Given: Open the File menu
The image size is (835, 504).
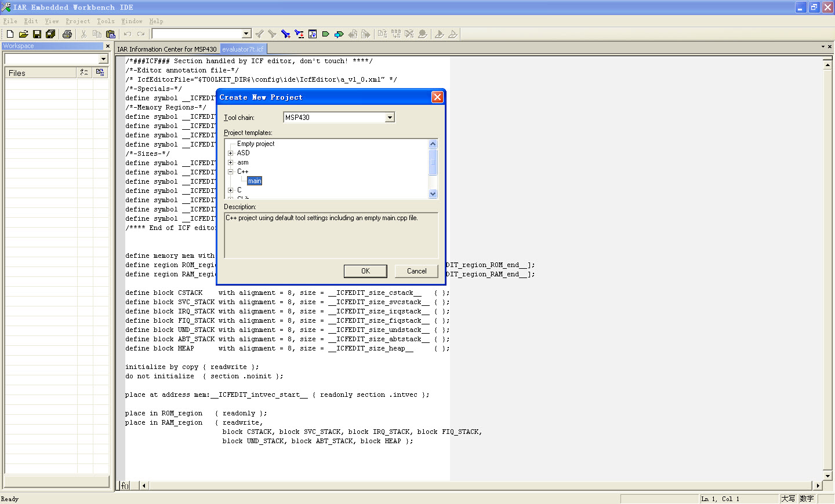Looking at the screenshot, I should click(10, 21).
